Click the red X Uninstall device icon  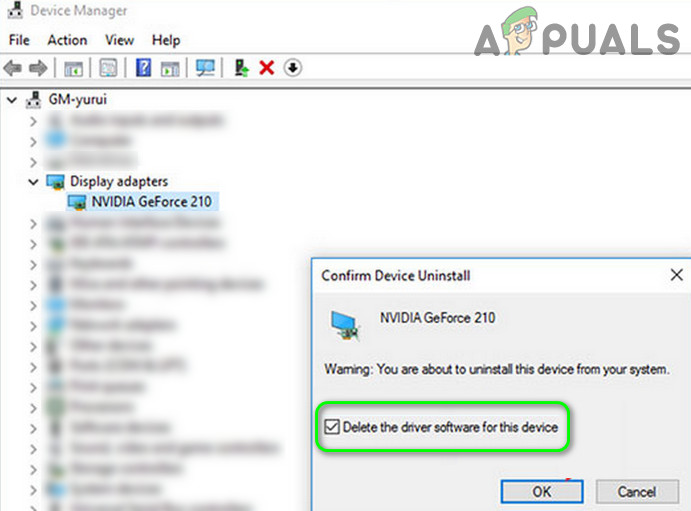pos(267,68)
